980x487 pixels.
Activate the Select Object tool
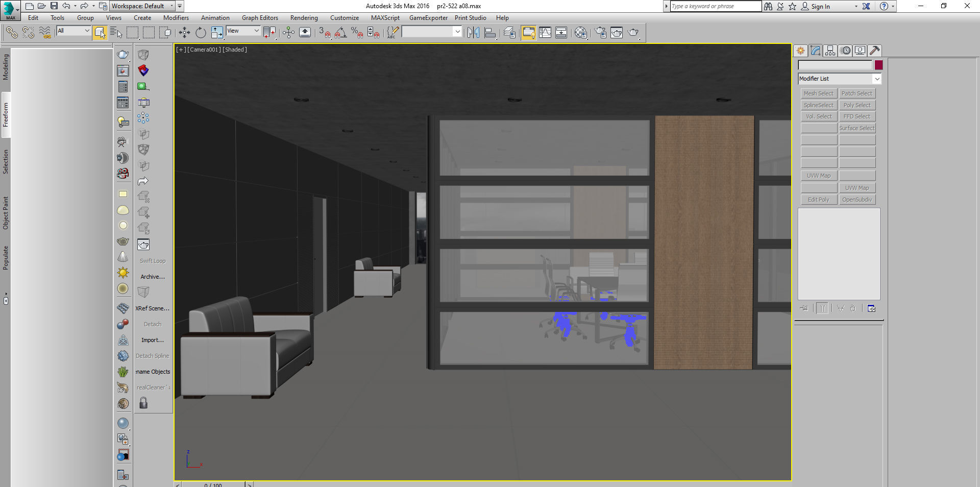pos(100,33)
